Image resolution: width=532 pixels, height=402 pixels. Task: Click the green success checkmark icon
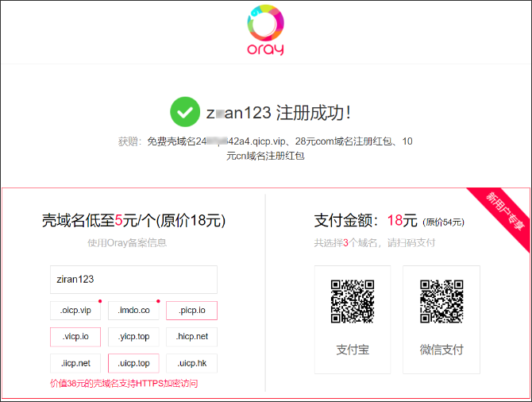(185, 112)
